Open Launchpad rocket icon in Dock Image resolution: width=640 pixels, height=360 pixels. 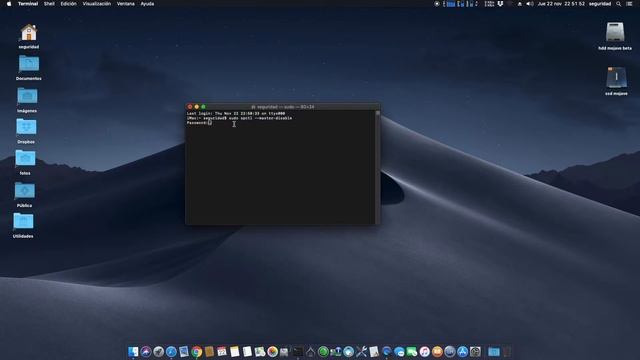click(158, 351)
